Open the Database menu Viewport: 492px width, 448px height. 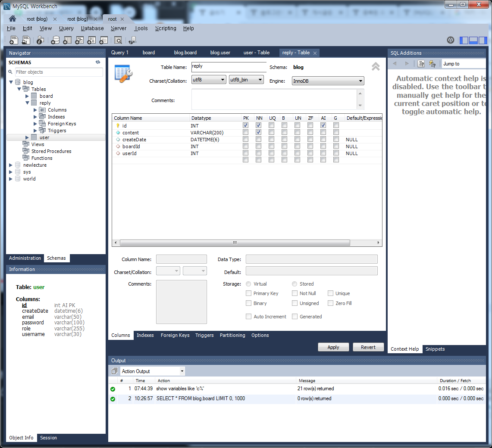click(92, 28)
